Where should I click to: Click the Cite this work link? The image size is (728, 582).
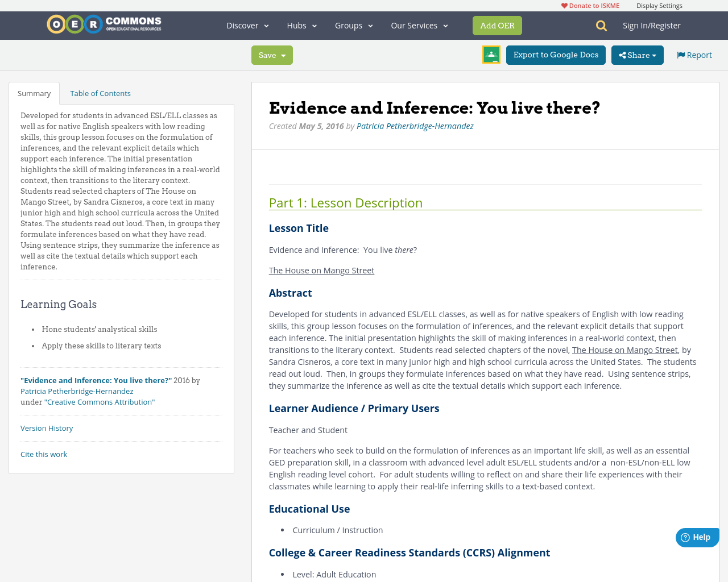tap(44, 454)
